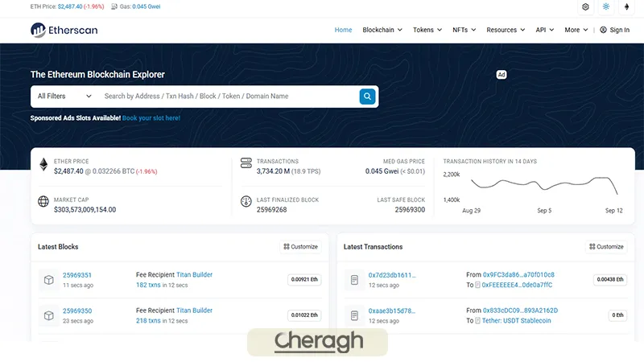Screen dimensions: 644x362
Task: Click the gas pump icon in top bar
Action: click(114, 6)
